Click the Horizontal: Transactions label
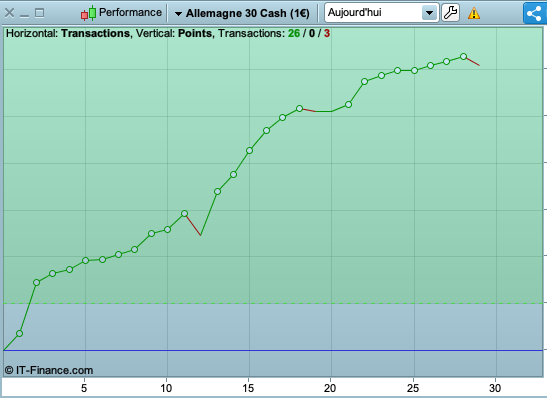The image size is (547, 398). click(68, 33)
